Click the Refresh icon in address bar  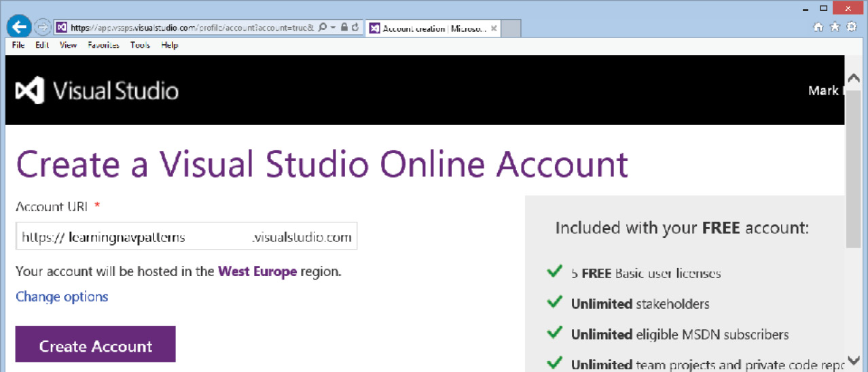[355, 28]
